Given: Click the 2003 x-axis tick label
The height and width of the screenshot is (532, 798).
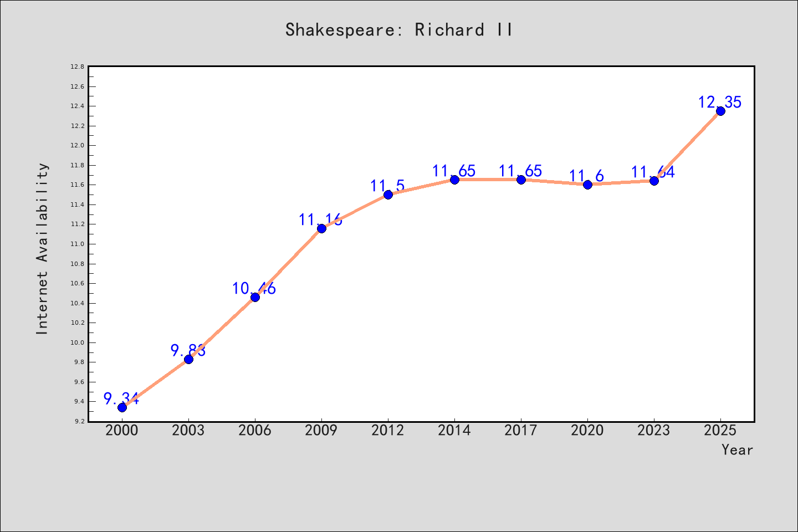Looking at the screenshot, I should point(188,430).
